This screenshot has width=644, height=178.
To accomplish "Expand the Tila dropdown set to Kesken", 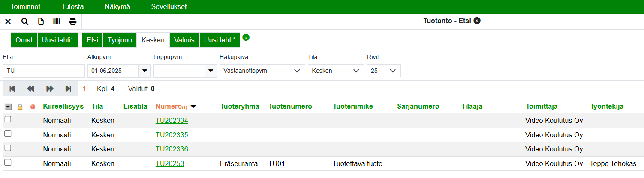I will [336, 71].
